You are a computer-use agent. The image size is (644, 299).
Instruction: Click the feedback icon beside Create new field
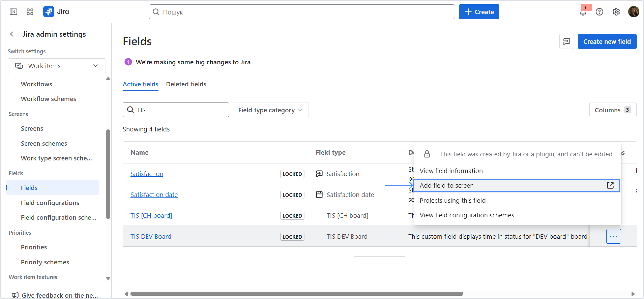pyautogui.click(x=566, y=41)
